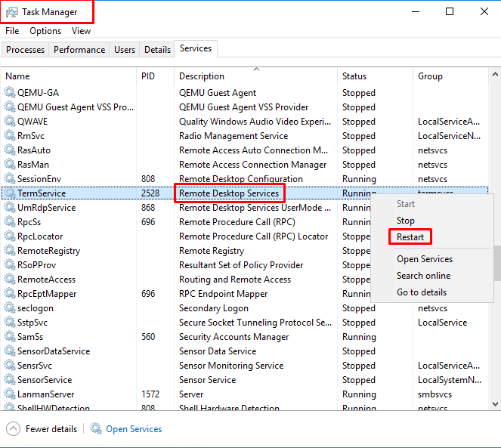Click the gear icon beside RSoPProv

click(x=10, y=265)
